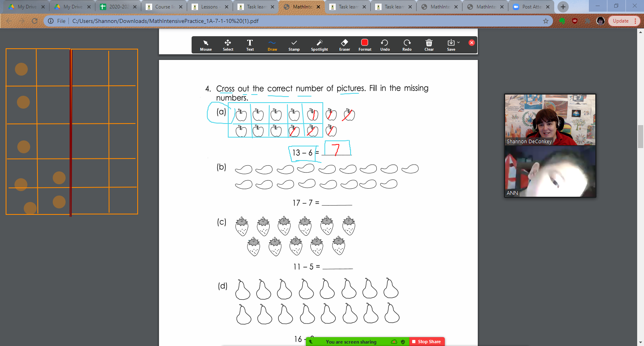Click the Update button in Chrome
Image resolution: width=644 pixels, height=346 pixels.
coord(621,21)
